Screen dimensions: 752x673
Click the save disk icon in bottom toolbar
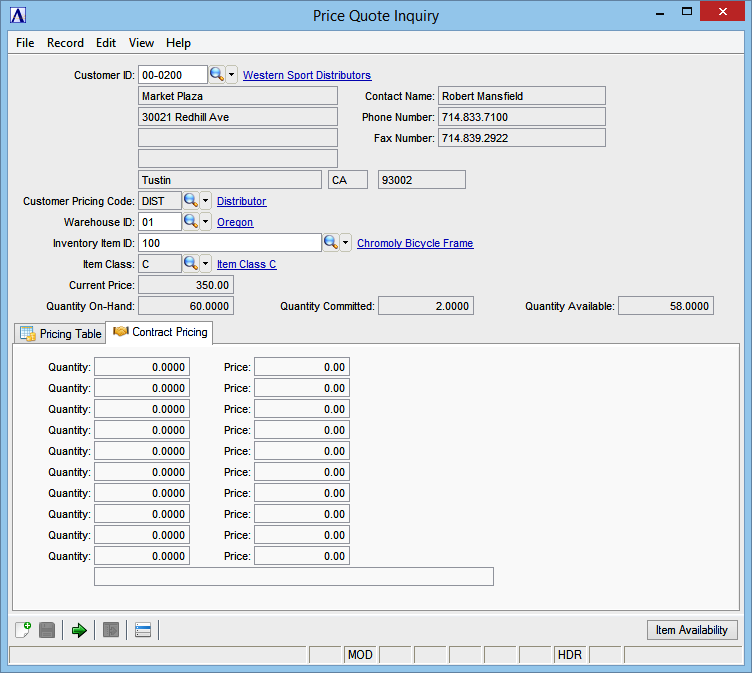point(47,630)
